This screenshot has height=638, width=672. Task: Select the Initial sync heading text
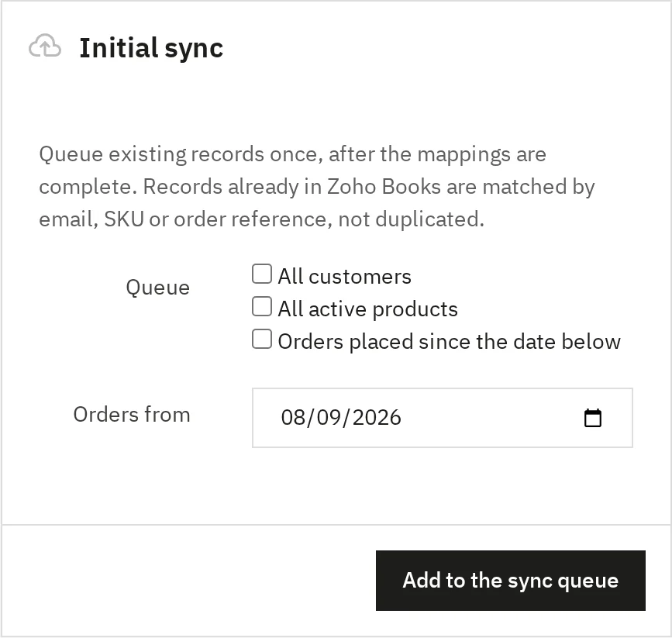[x=151, y=47]
